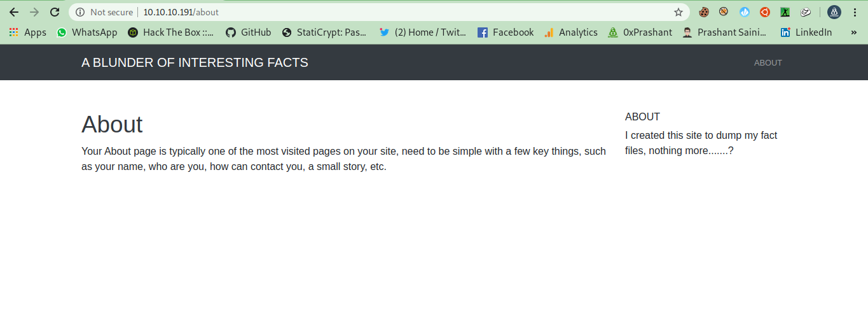This screenshot has width=868, height=326.
Task: Go to site home via blog title
Action: [x=195, y=62]
